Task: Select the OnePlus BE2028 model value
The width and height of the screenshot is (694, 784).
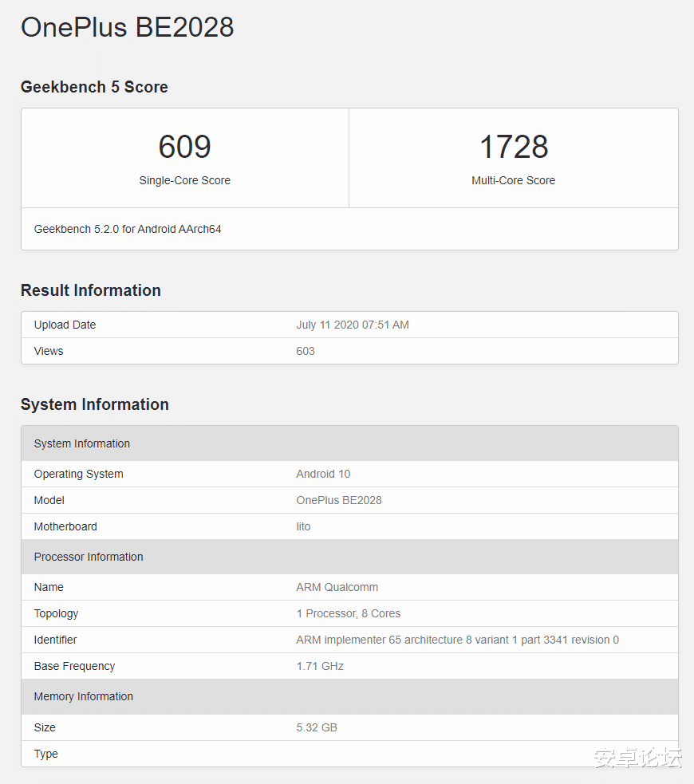Action: coord(339,501)
